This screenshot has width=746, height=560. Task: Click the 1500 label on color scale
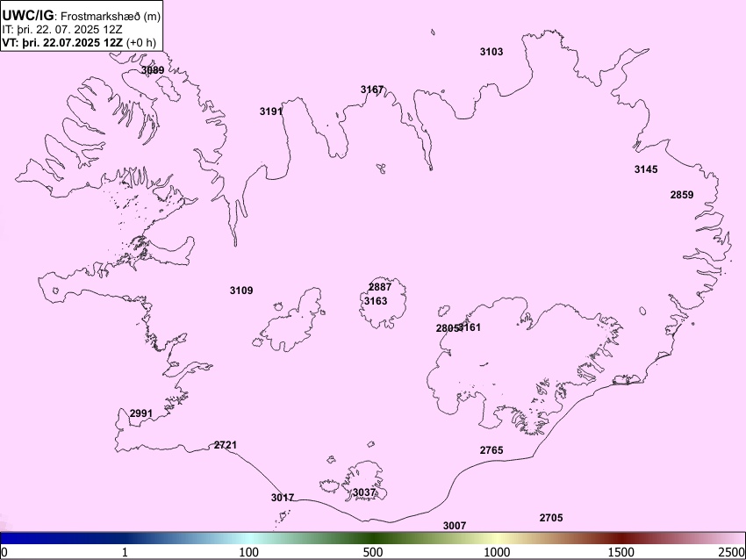621,552
